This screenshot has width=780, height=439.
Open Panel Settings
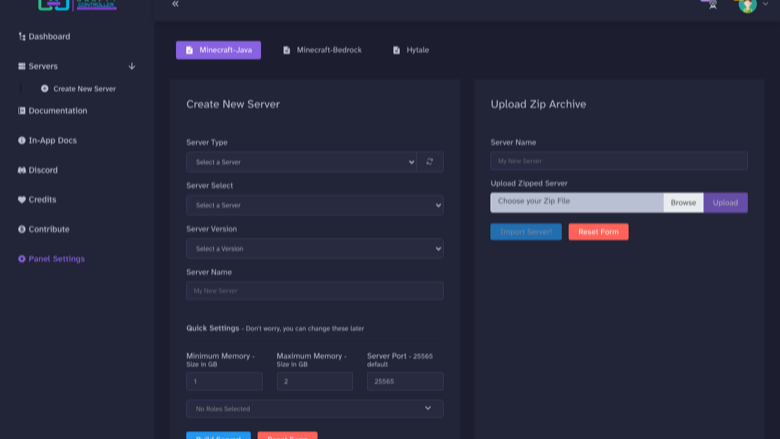[57, 259]
